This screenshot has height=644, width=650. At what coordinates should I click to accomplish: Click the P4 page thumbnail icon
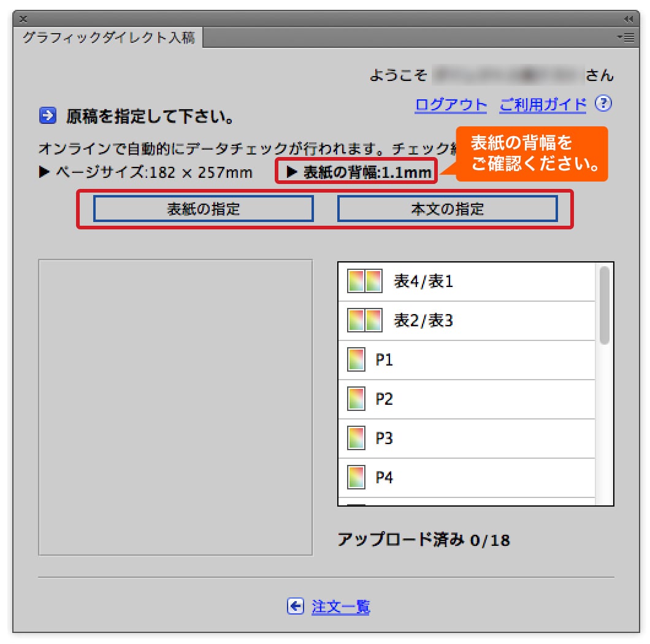(x=356, y=477)
